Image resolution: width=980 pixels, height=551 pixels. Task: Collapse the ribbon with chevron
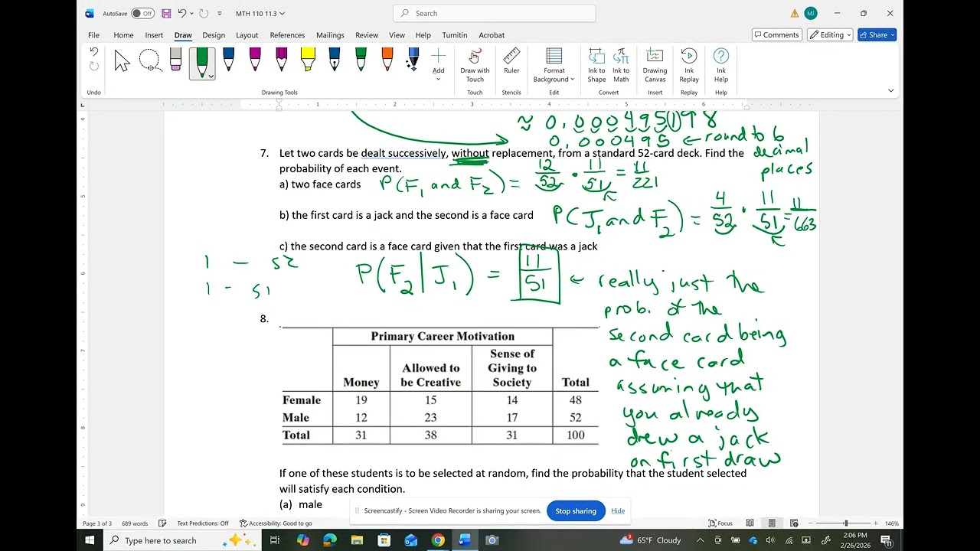coord(890,90)
